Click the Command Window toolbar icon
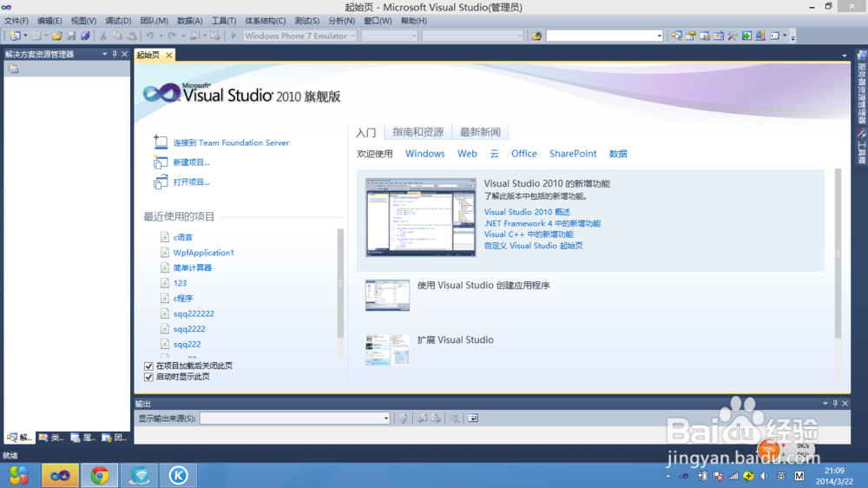868x488 pixels. [774, 36]
